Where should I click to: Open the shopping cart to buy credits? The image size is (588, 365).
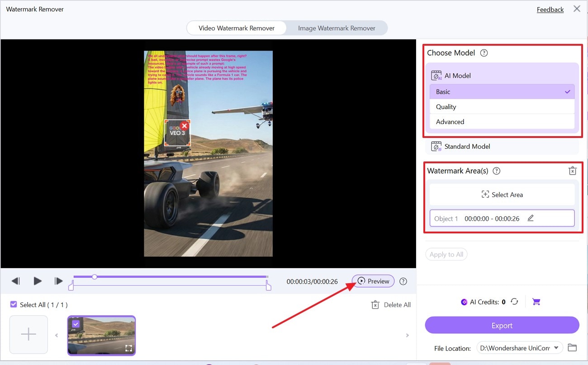[536, 301]
